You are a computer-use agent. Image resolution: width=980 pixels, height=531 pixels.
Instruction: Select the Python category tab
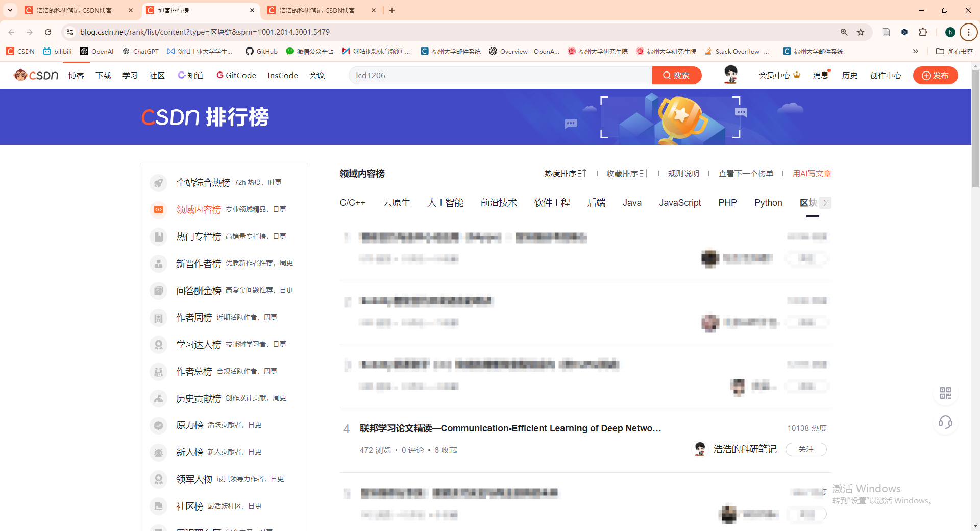coord(768,203)
